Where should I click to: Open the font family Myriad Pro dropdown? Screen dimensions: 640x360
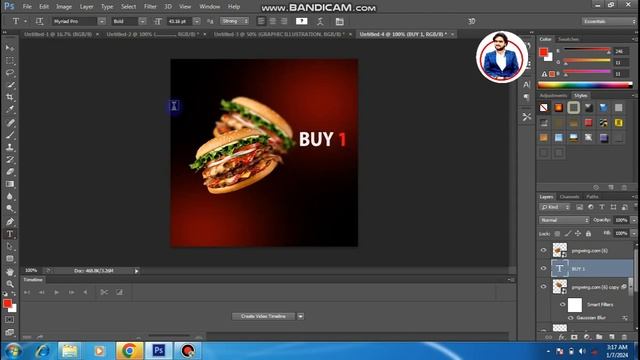(102, 21)
